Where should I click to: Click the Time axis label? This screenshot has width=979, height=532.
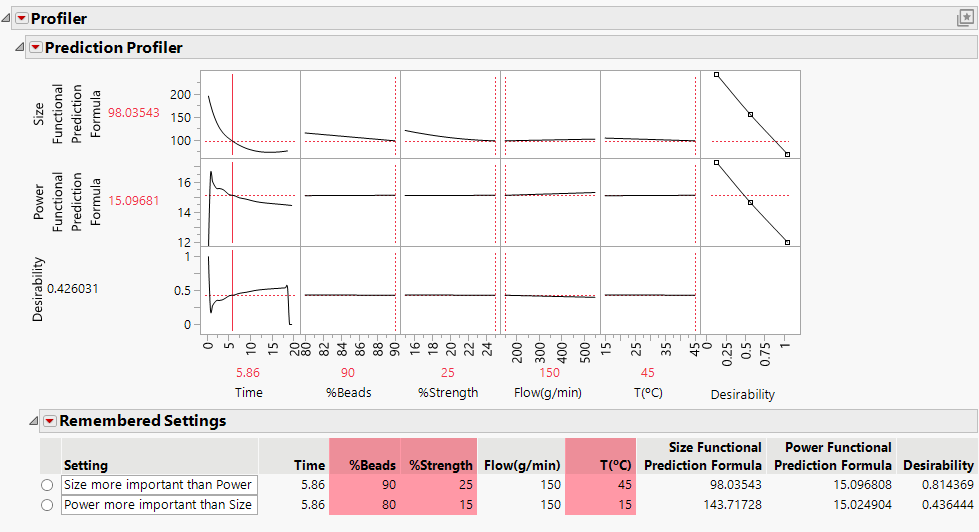[248, 393]
